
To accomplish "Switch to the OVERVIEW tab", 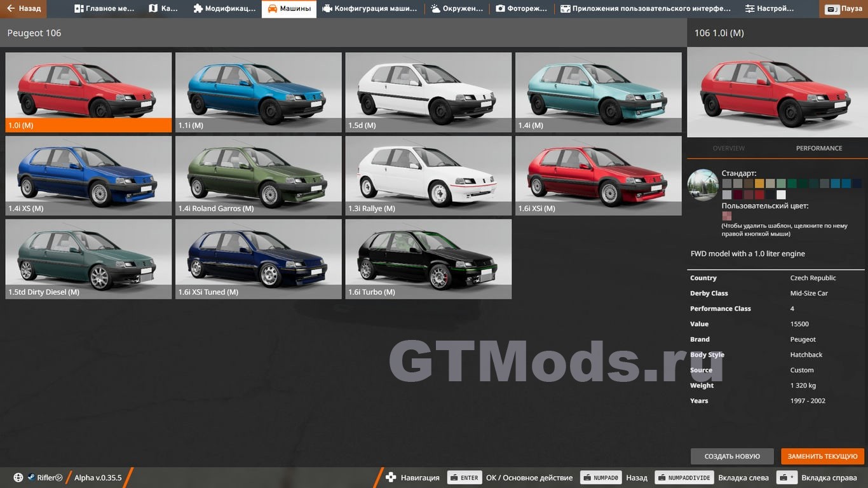I will point(729,148).
